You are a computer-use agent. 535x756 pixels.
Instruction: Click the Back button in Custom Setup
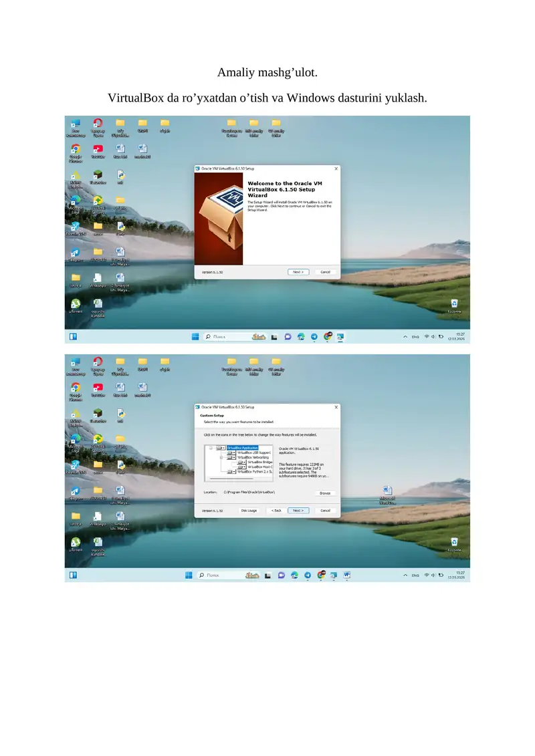pyautogui.click(x=276, y=510)
